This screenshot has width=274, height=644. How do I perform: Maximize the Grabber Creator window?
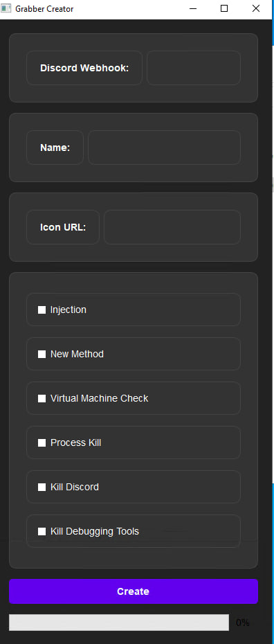224,8
